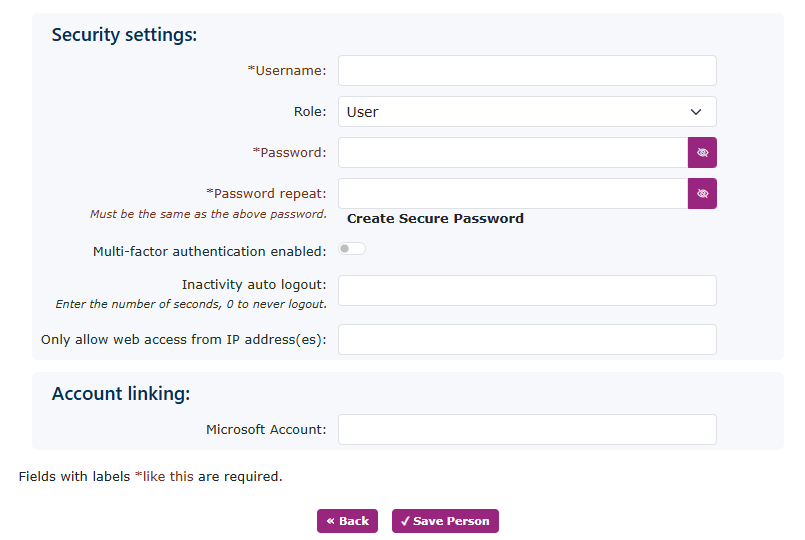Click the Microsoft Account input field

[x=527, y=430]
